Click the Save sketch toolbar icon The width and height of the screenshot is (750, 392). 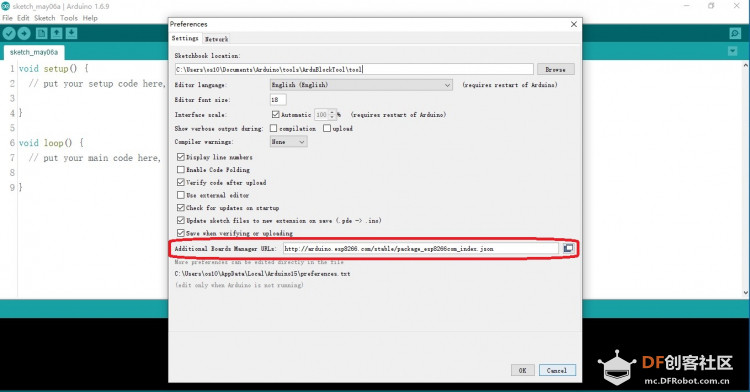pyautogui.click(x=71, y=33)
